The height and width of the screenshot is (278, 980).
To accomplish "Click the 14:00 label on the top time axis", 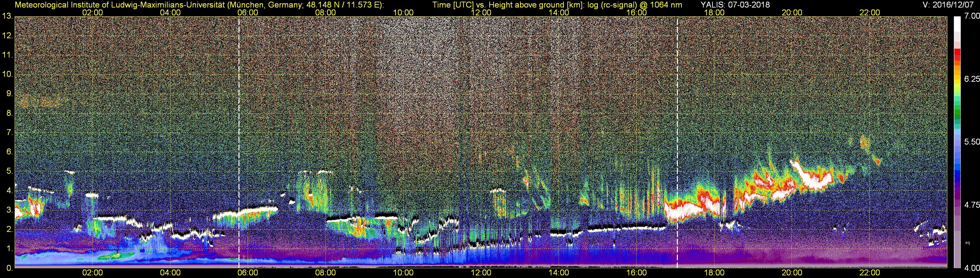I will point(559,12).
